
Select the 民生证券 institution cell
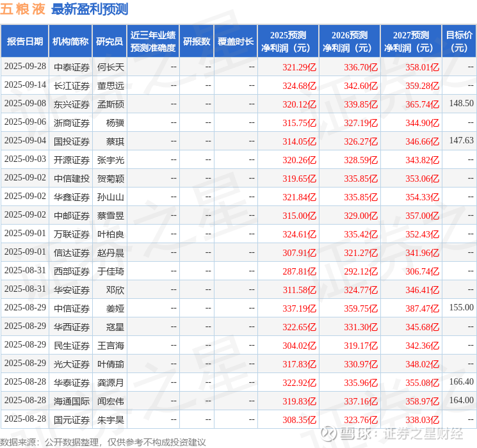point(72,345)
